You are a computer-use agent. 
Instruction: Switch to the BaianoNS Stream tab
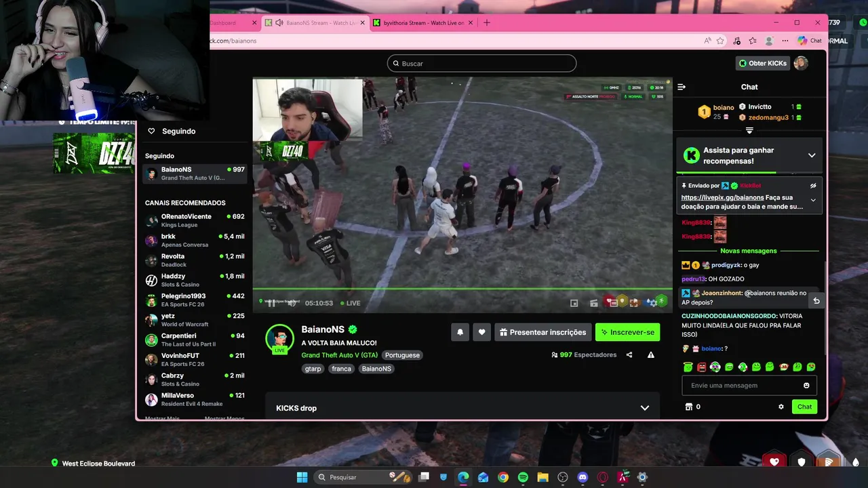point(315,22)
